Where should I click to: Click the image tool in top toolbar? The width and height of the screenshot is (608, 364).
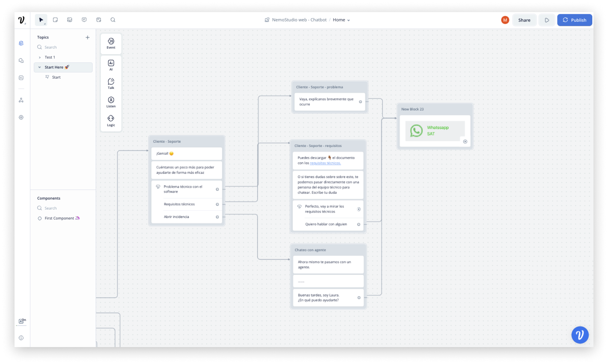(70, 20)
